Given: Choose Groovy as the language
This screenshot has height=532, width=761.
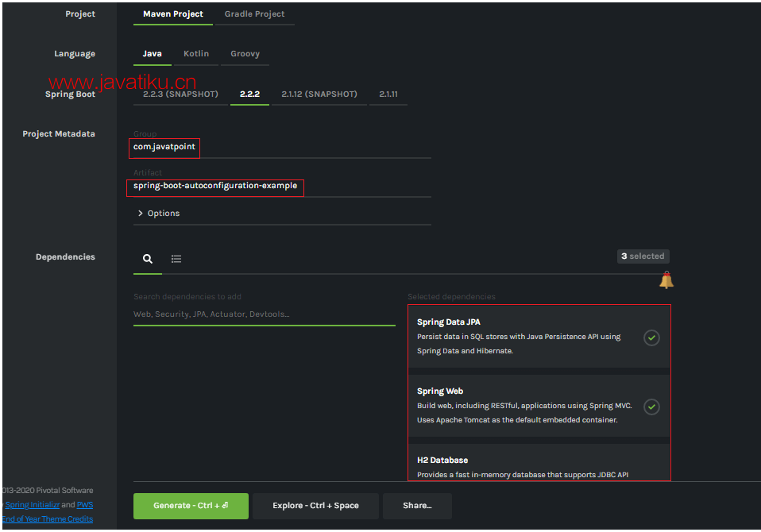Looking at the screenshot, I should click(x=245, y=54).
